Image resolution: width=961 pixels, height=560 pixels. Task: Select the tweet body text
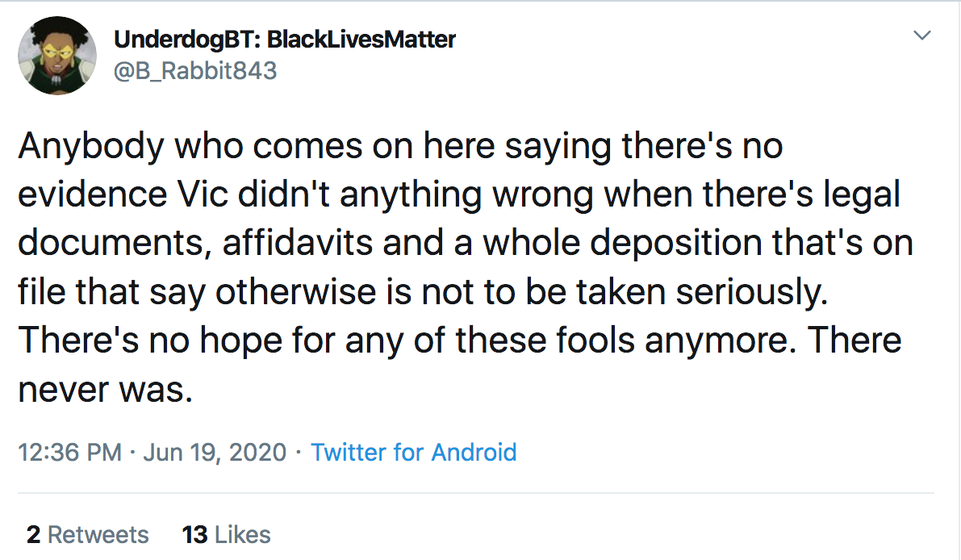coord(466,267)
